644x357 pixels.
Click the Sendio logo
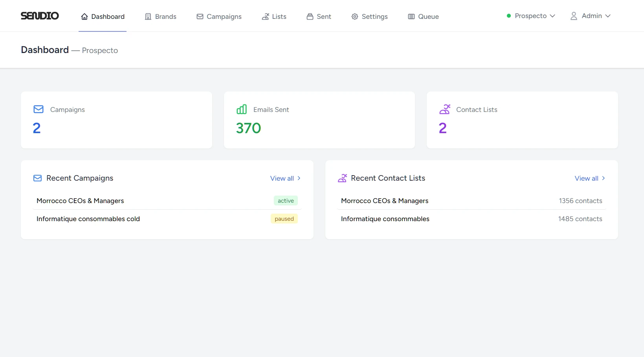coord(40,16)
